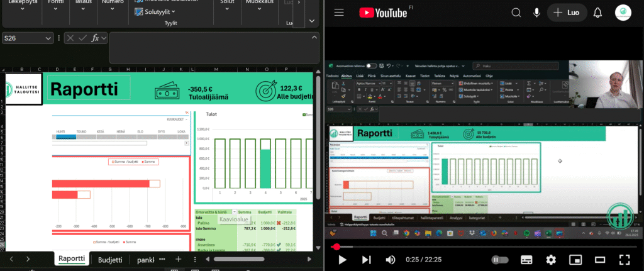
Task: Switch to the partially hidden pankl sheet tab
Action: pos(145,260)
